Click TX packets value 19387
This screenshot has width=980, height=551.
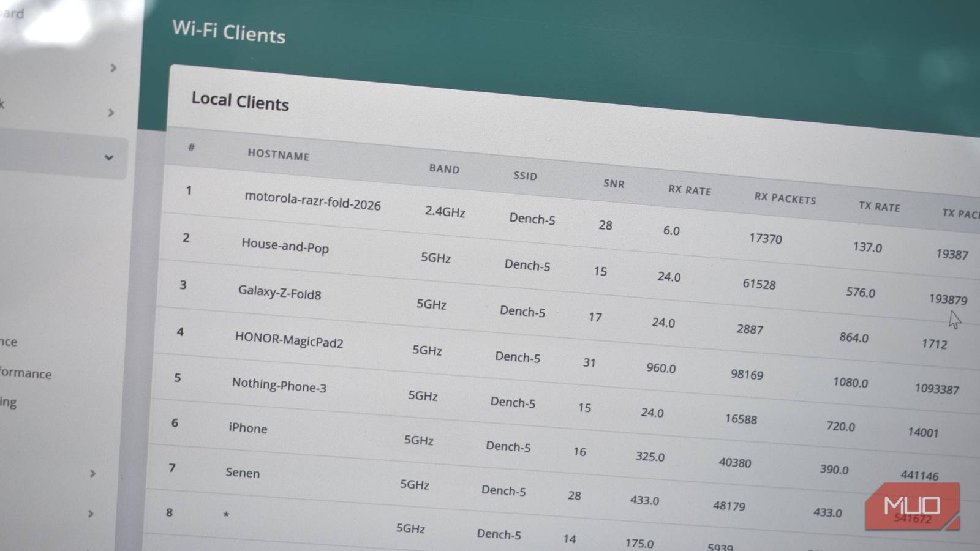pyautogui.click(x=952, y=254)
